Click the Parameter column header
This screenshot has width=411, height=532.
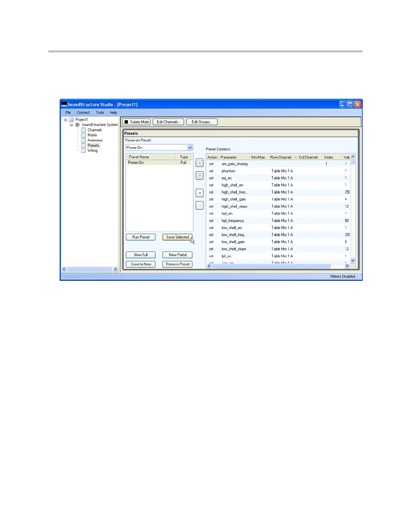pyautogui.click(x=234, y=157)
